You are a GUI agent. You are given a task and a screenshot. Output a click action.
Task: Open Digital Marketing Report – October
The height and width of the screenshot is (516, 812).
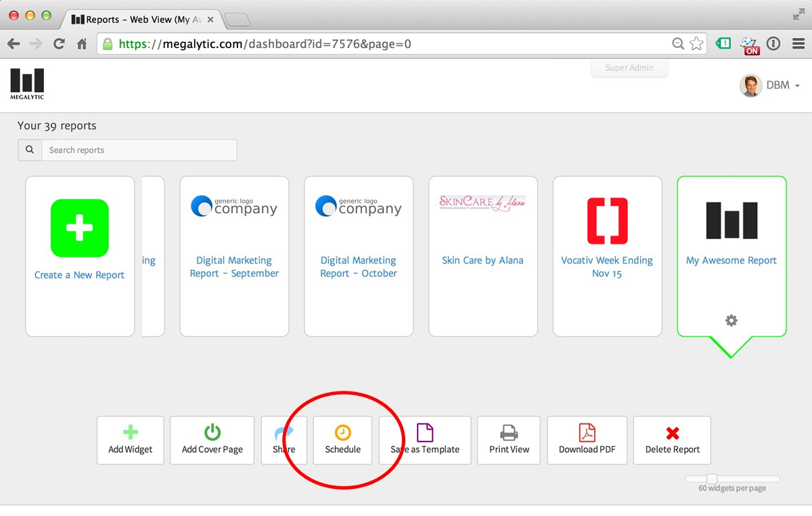pyautogui.click(x=359, y=267)
